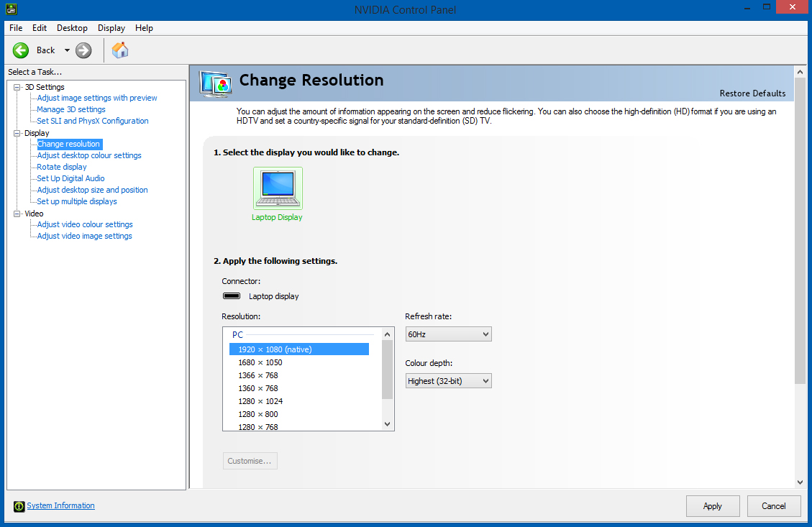Click the resolution list scroll-up arrow
The image size is (812, 527).
pos(388,334)
